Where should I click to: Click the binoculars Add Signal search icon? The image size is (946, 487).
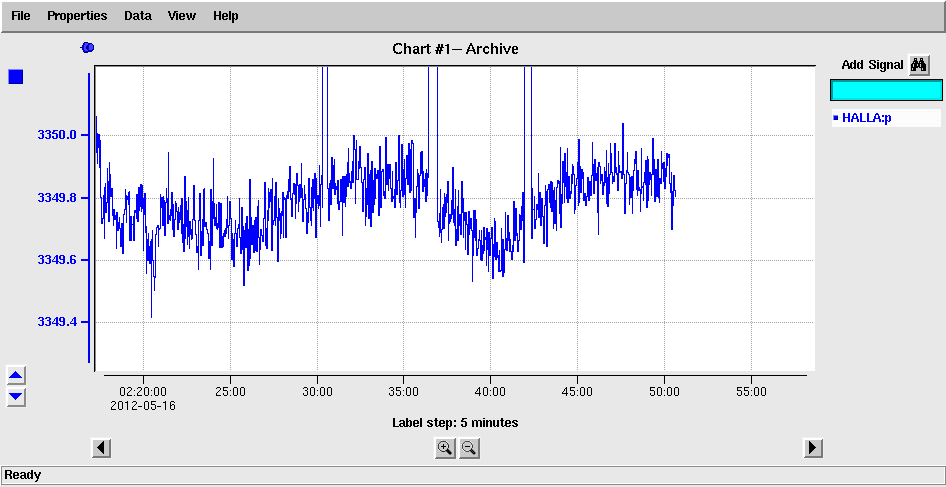tap(919, 65)
